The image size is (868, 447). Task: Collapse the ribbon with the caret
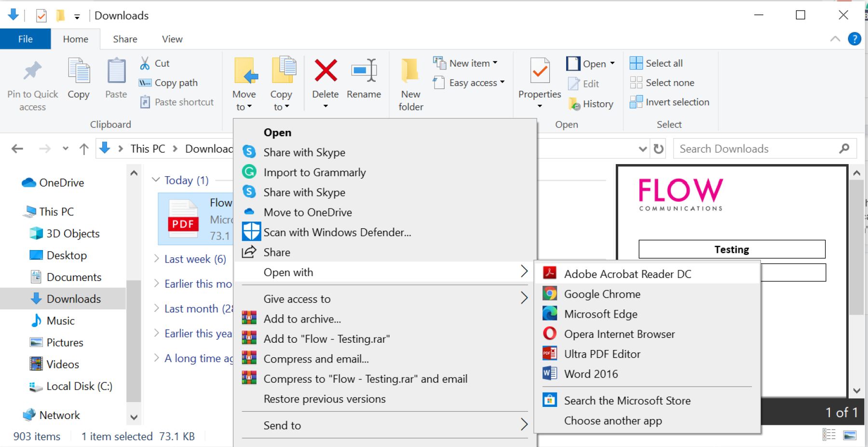pyautogui.click(x=835, y=39)
